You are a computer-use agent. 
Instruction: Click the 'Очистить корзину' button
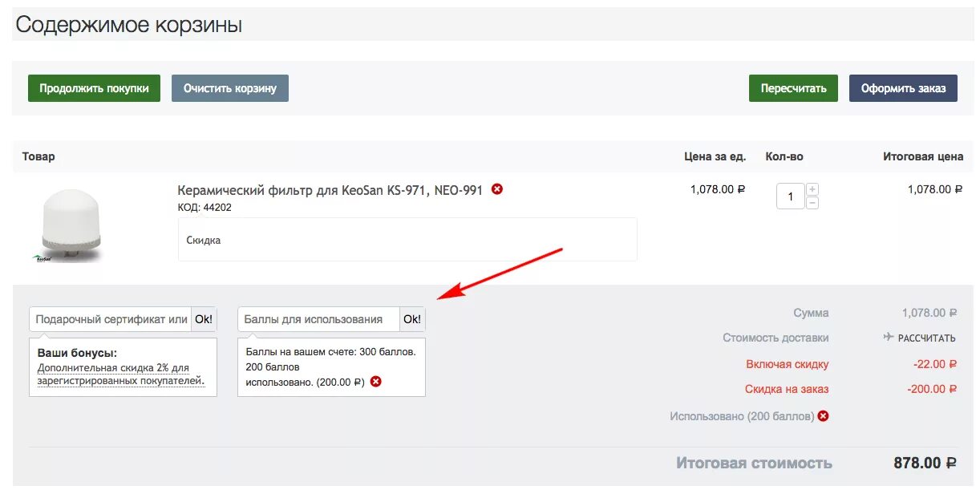pos(230,88)
